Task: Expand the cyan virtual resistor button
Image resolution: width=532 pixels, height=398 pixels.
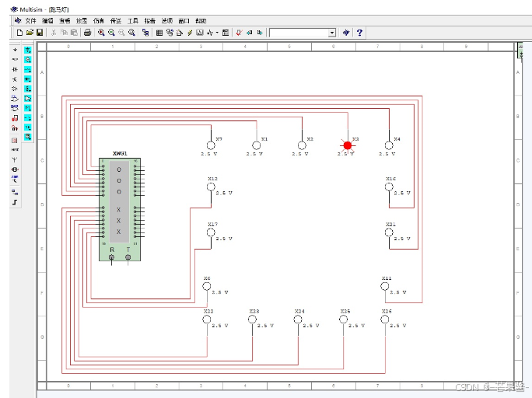Action: tap(28, 69)
